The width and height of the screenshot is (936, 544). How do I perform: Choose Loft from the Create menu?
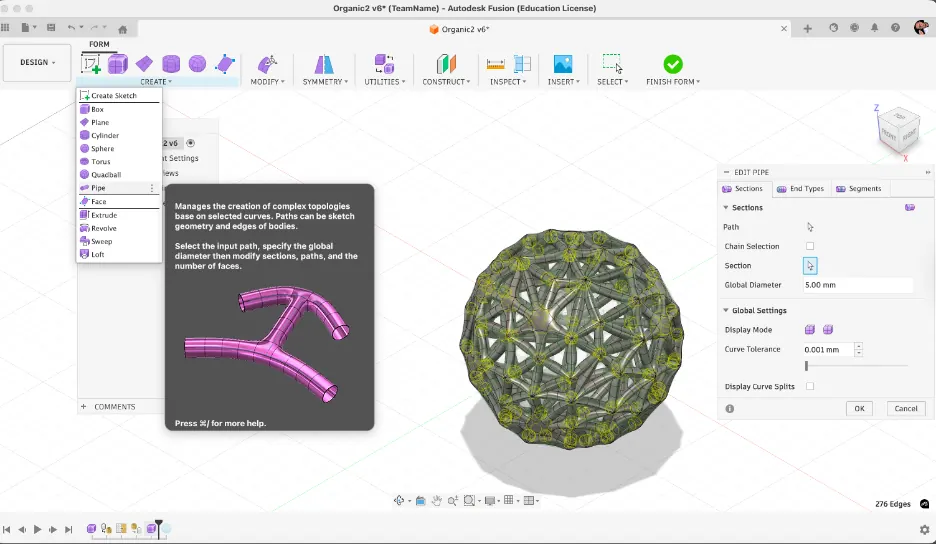click(119, 254)
